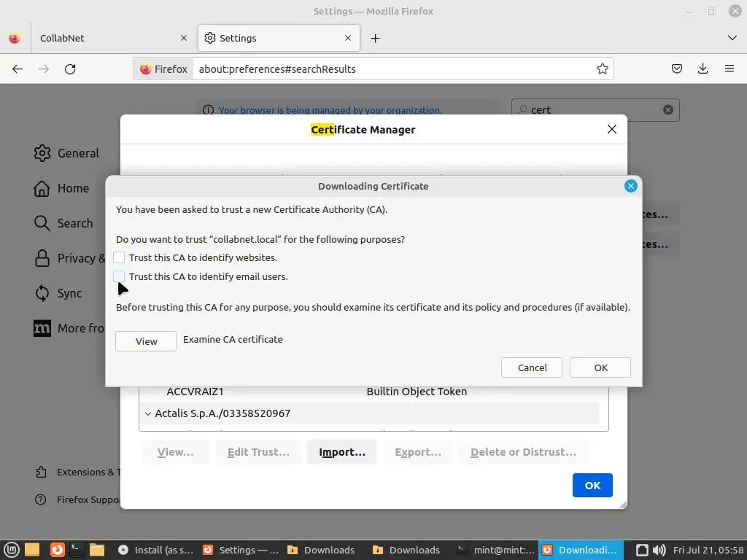Launch Firefox from the panel launcher
747x560 pixels.
pyautogui.click(x=57, y=550)
